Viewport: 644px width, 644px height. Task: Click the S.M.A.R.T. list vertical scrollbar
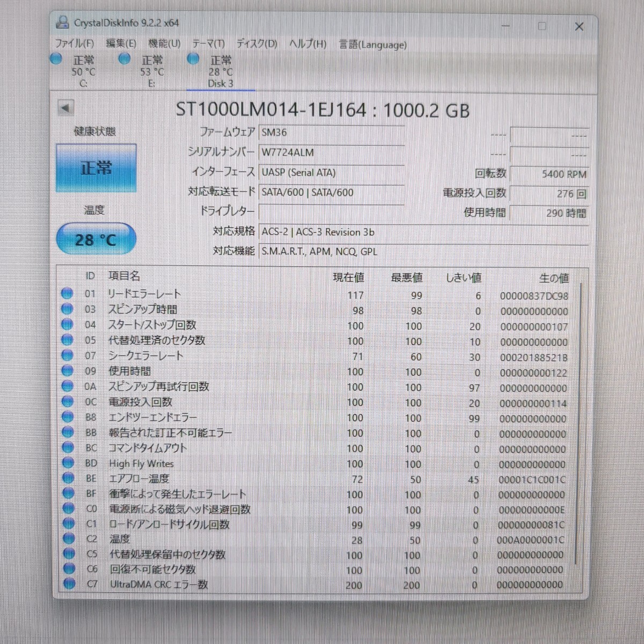click(579, 424)
